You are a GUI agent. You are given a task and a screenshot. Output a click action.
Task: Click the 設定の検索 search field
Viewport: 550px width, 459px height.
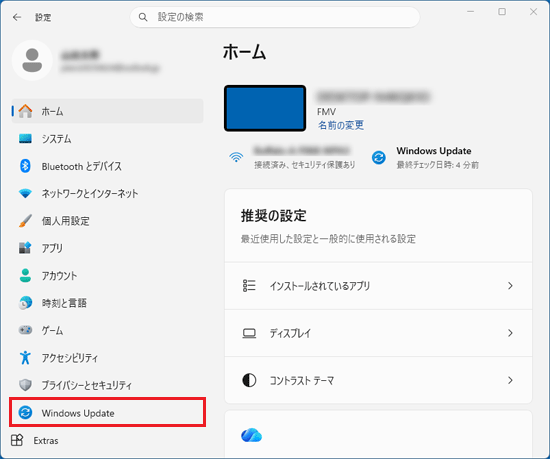(275, 17)
